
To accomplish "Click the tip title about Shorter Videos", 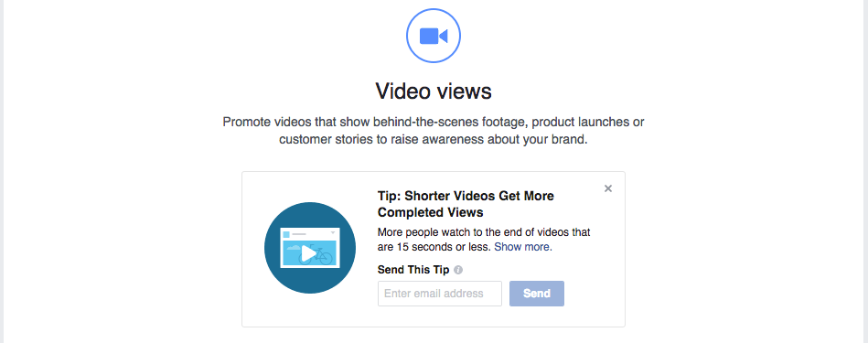I will pos(466,204).
